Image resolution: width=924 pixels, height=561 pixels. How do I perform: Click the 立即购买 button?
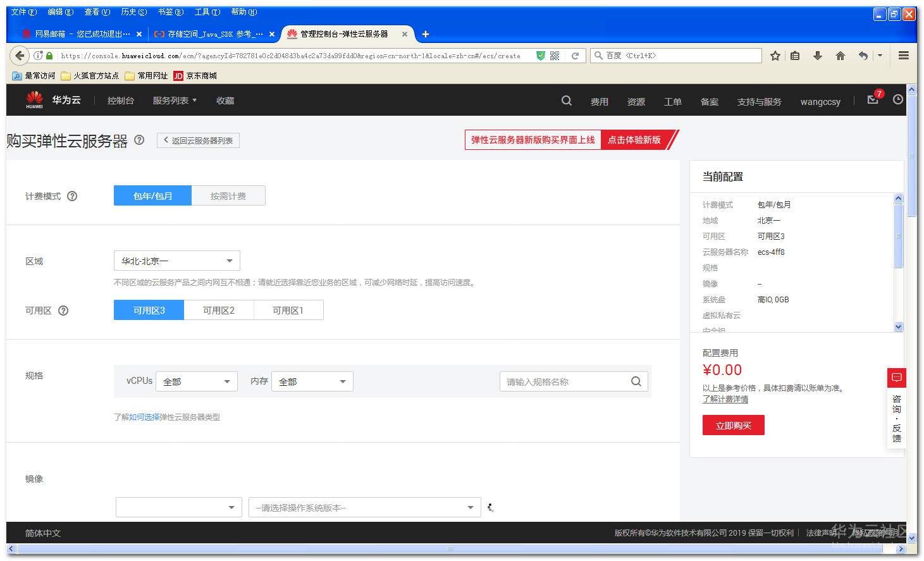(x=734, y=426)
